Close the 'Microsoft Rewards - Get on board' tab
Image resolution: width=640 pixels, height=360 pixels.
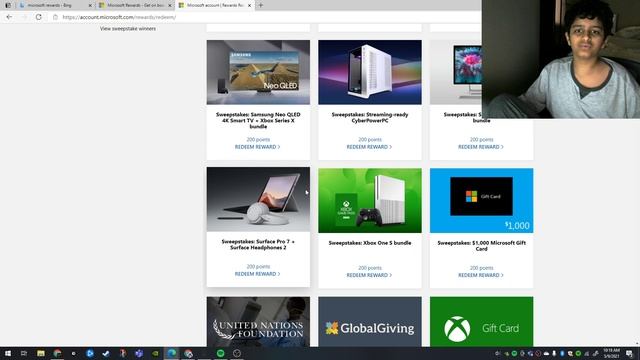170,5
